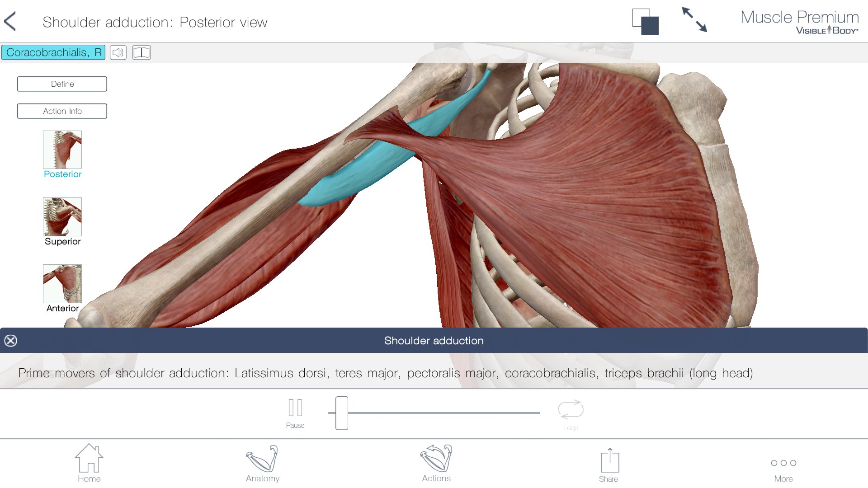Switch to the Actions tab
This screenshot has height=488, width=868.
pyautogui.click(x=436, y=464)
